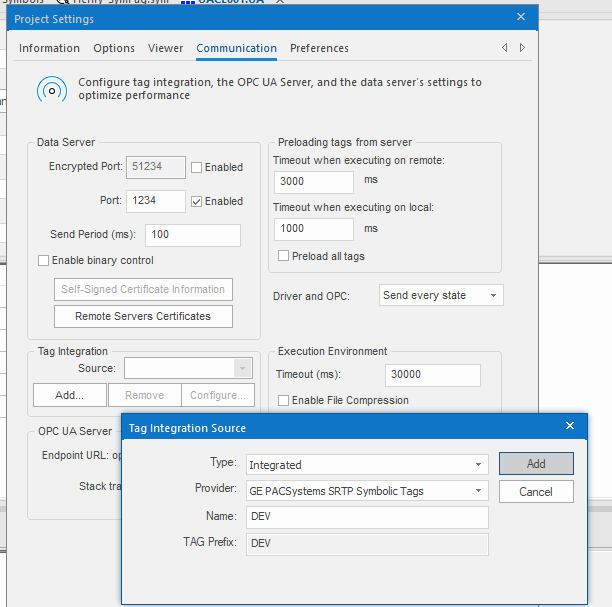Select the Viewer tab
This screenshot has height=607, width=612.
(x=166, y=48)
